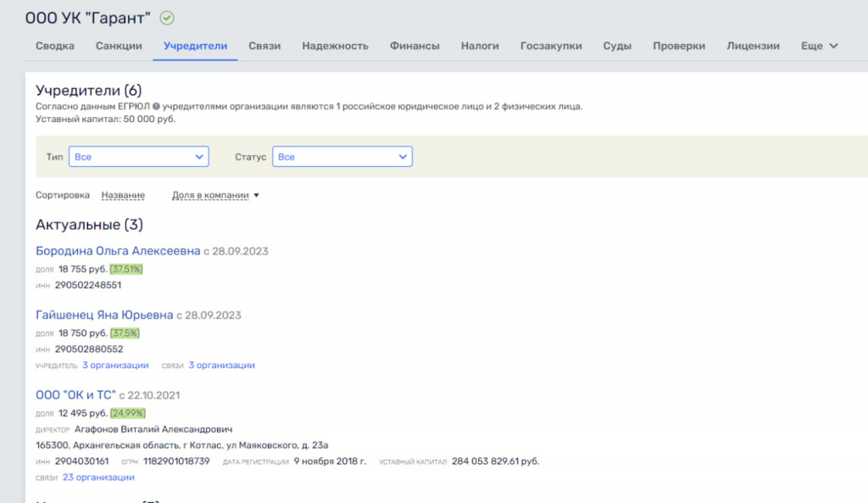The width and height of the screenshot is (868, 503).
Task: Expand the Еще menu
Action: [819, 46]
